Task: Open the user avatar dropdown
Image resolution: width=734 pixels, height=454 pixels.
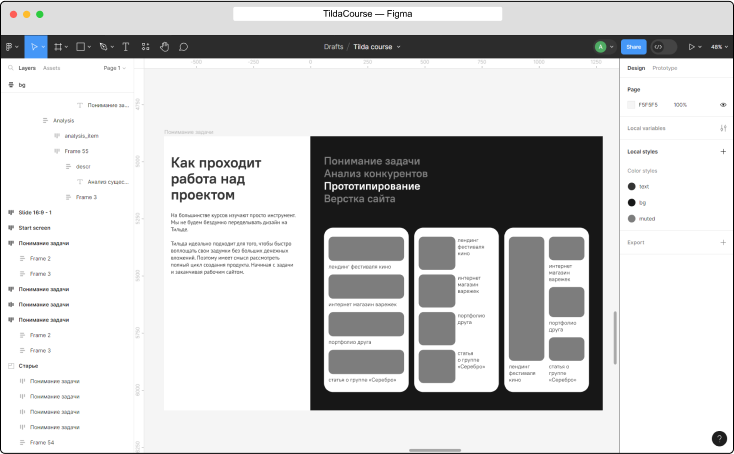Action: pyautogui.click(x=603, y=47)
